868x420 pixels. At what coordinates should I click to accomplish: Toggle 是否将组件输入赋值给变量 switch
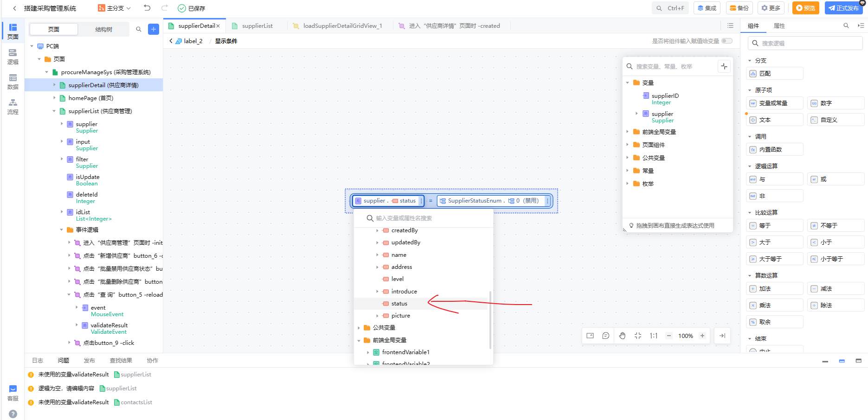[727, 41]
